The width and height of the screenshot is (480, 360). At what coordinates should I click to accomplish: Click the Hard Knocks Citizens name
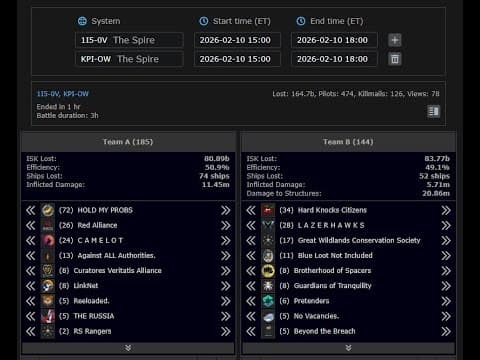[x=332, y=210]
